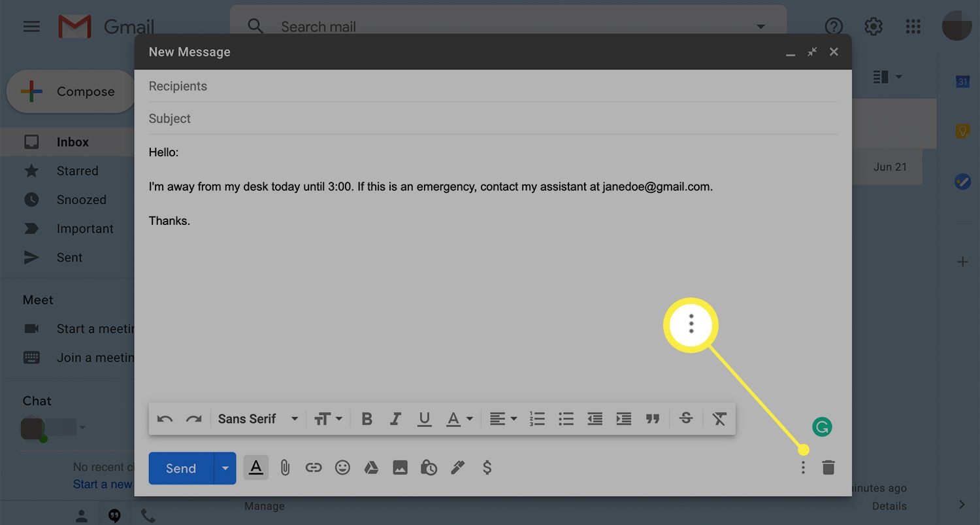Click the Indent more icon
Image resolution: width=980 pixels, height=525 pixels.
624,419
